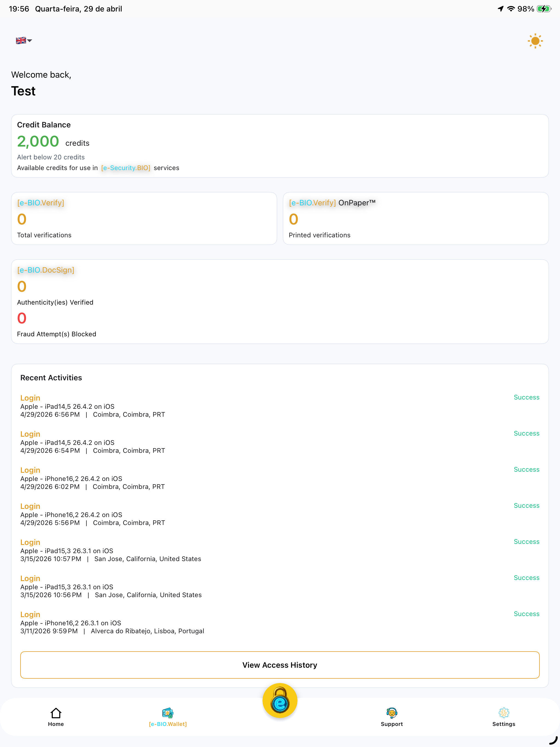Viewport: 560px width, 747px height.
Task: Open Login entry from Alverca do Ribatejo
Action: pyautogui.click(x=280, y=623)
